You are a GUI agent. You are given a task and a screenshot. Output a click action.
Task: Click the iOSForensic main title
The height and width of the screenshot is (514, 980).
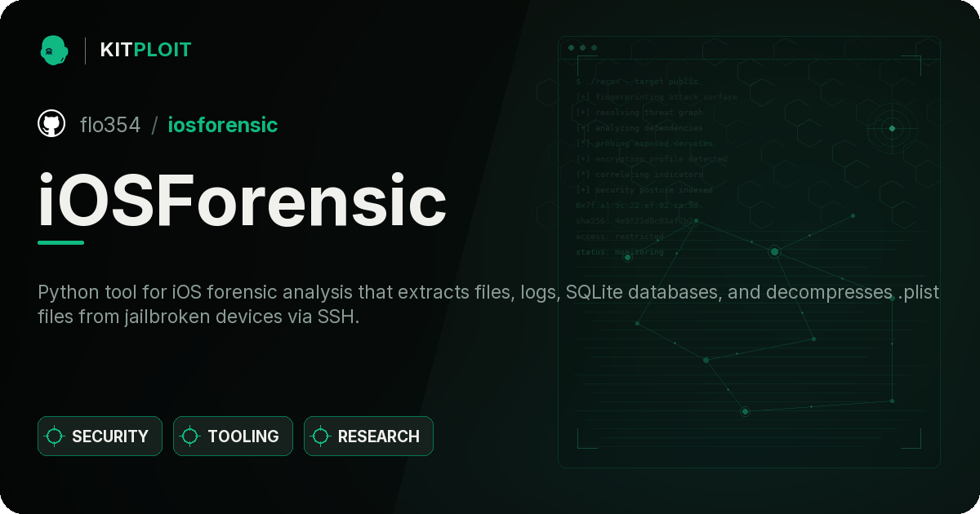point(243,200)
